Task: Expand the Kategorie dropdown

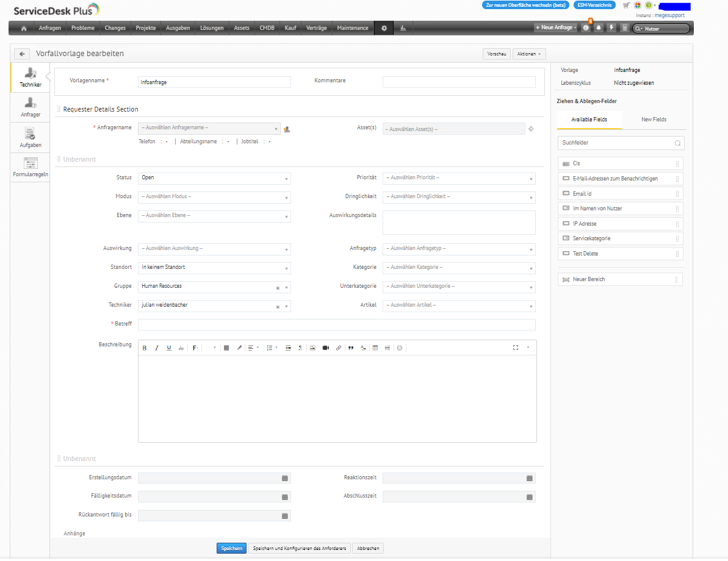Action: click(459, 268)
